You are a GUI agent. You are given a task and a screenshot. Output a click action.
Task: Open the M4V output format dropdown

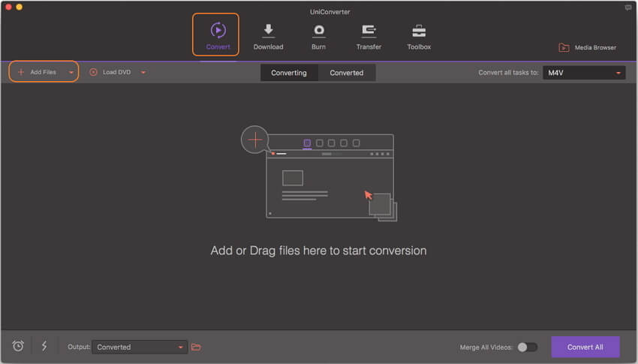click(584, 73)
